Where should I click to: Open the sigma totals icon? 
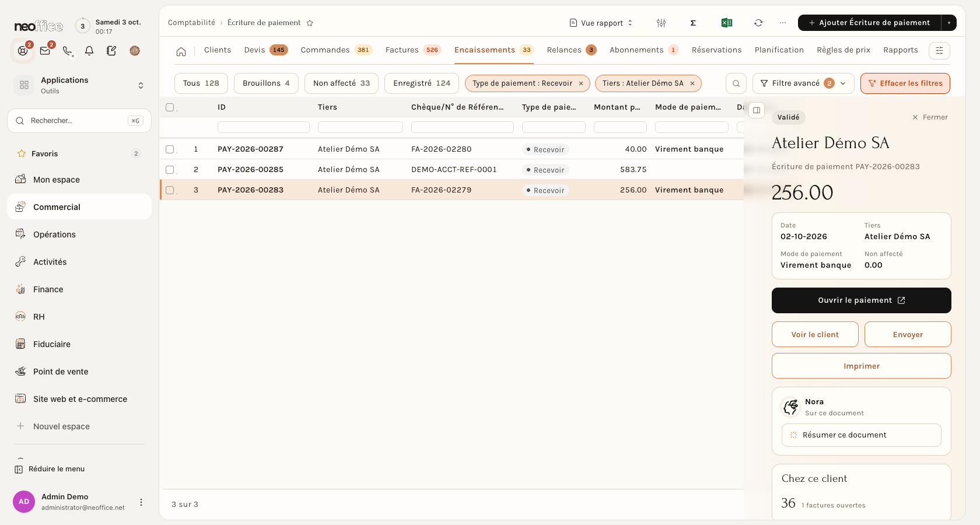point(693,23)
